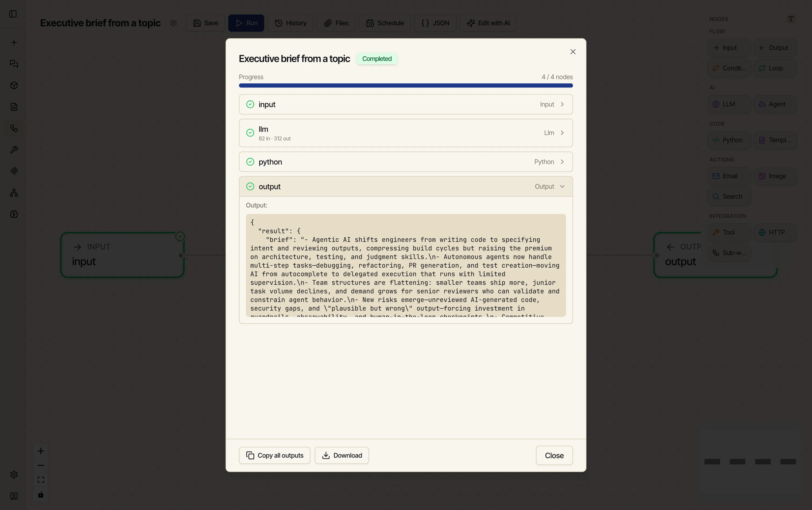Click the gear icon beside the workflow title

pyautogui.click(x=173, y=23)
